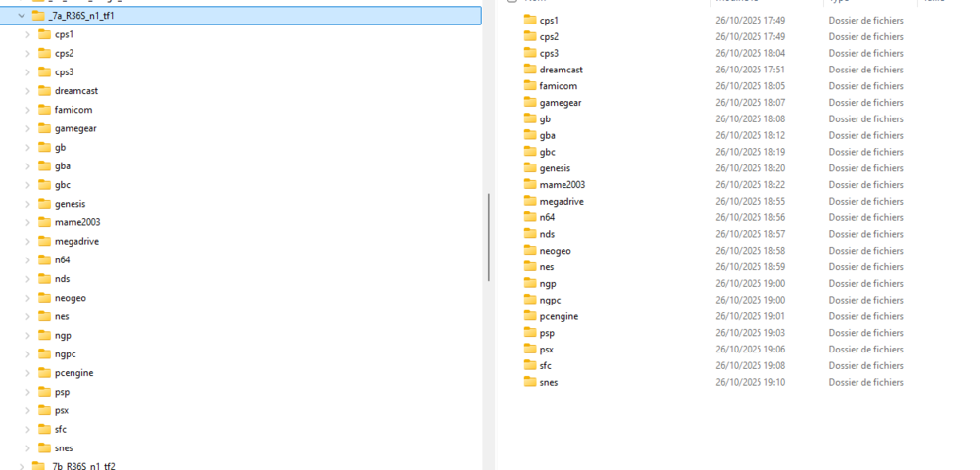Collapse the _7a_R36S_n1_tf1 tree folder

coord(22,16)
